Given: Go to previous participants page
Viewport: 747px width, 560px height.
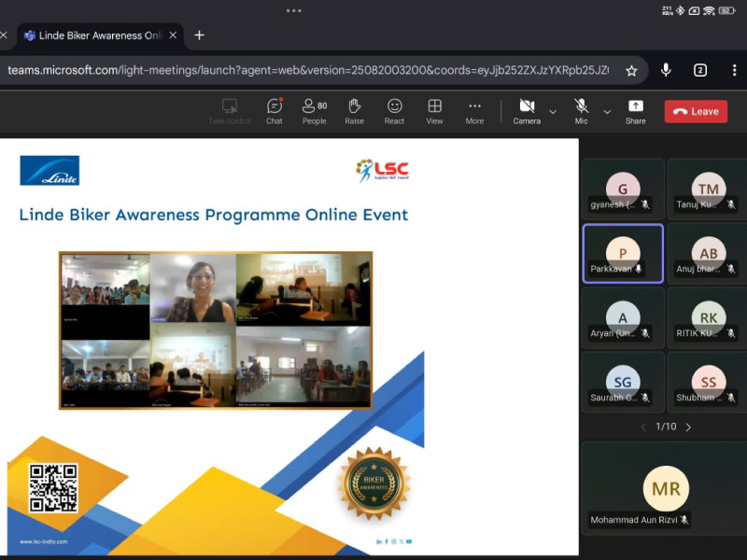Looking at the screenshot, I should tap(643, 427).
